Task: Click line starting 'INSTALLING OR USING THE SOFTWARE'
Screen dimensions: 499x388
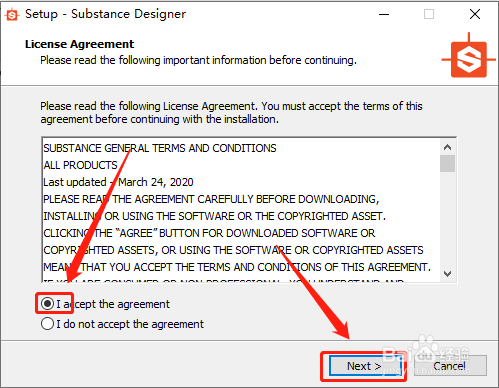Action: 215,216
